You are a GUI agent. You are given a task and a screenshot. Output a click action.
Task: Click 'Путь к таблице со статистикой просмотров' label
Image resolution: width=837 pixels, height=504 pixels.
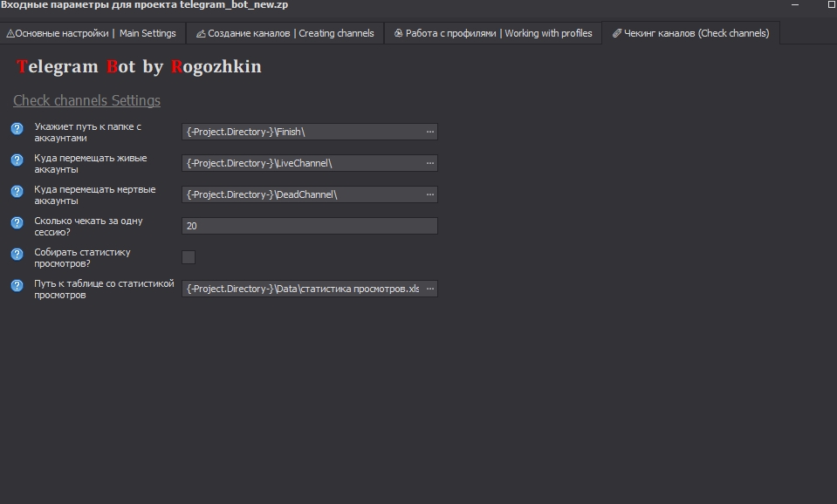click(104, 289)
